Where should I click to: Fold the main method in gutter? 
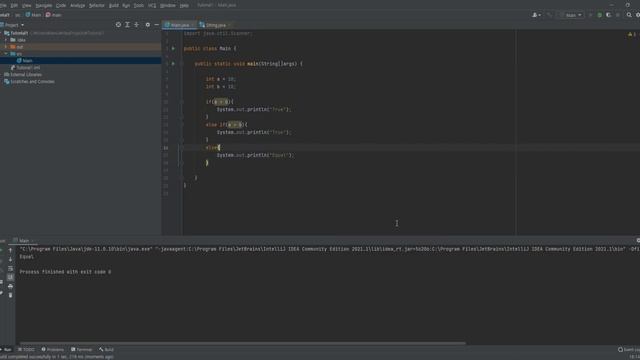point(181,64)
